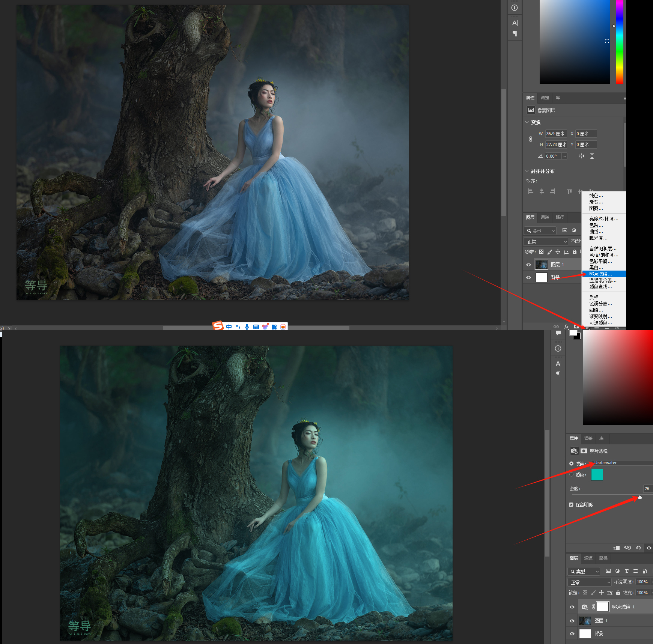
Task: Click the teal photo filter color swatch
Action: [x=597, y=475]
